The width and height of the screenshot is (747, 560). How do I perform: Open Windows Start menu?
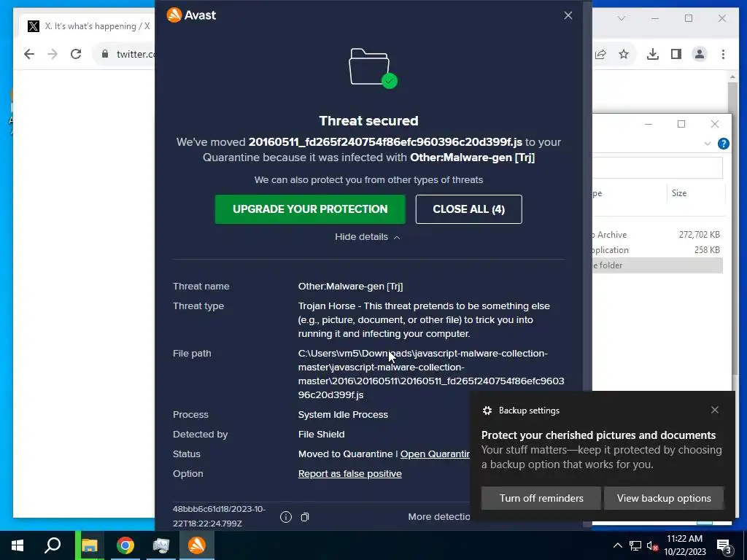(18, 545)
